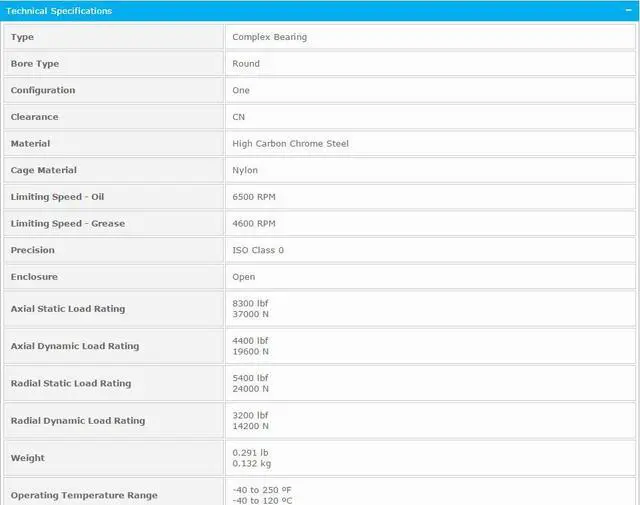Select the Bore Type label
This screenshot has width=640, height=505.
point(35,64)
